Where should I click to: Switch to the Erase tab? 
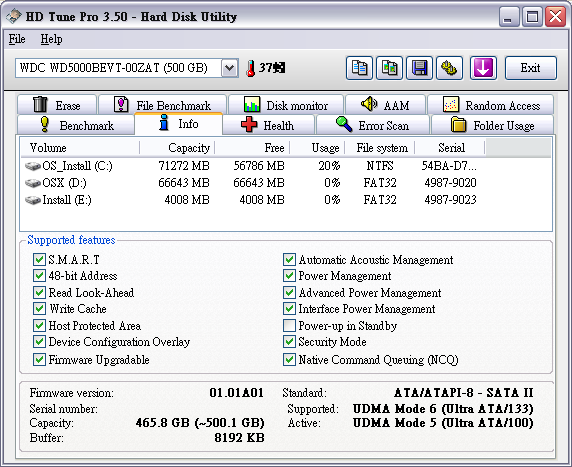pyautogui.click(x=57, y=105)
